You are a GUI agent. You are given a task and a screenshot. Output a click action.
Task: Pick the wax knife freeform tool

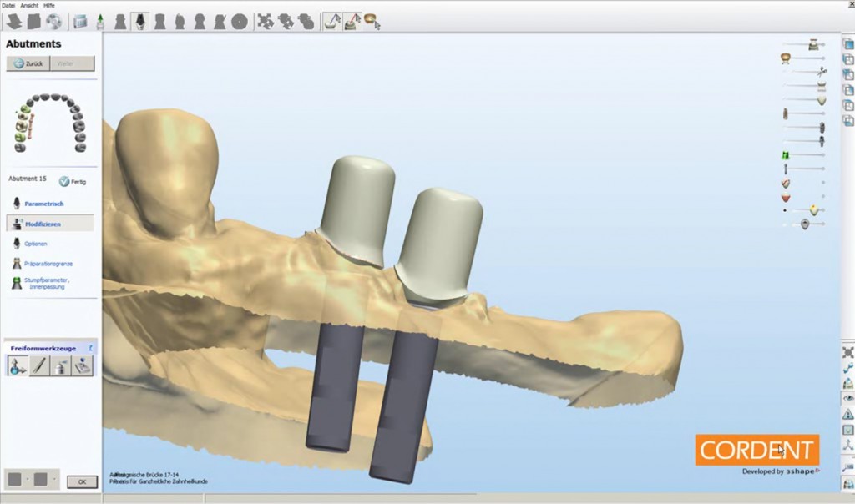(38, 365)
